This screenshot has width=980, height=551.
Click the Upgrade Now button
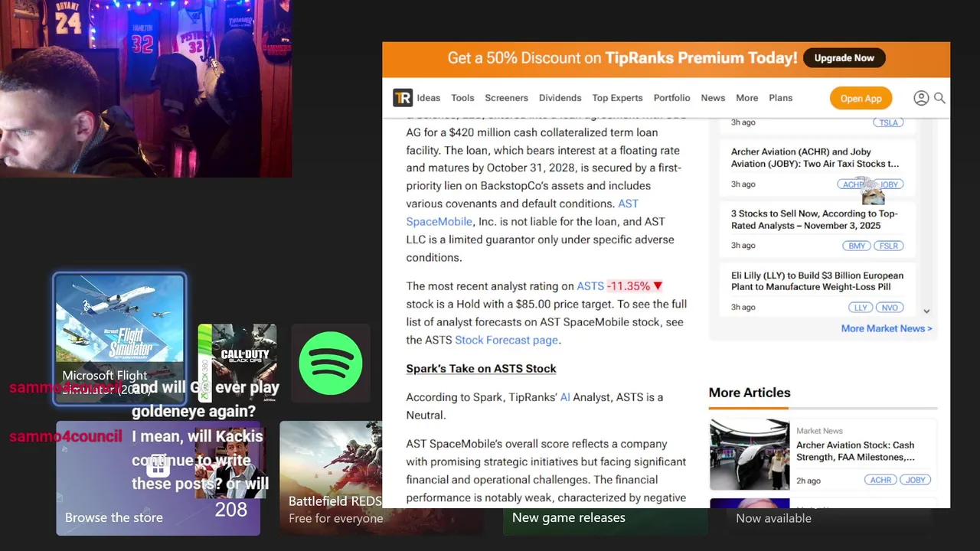[844, 58]
